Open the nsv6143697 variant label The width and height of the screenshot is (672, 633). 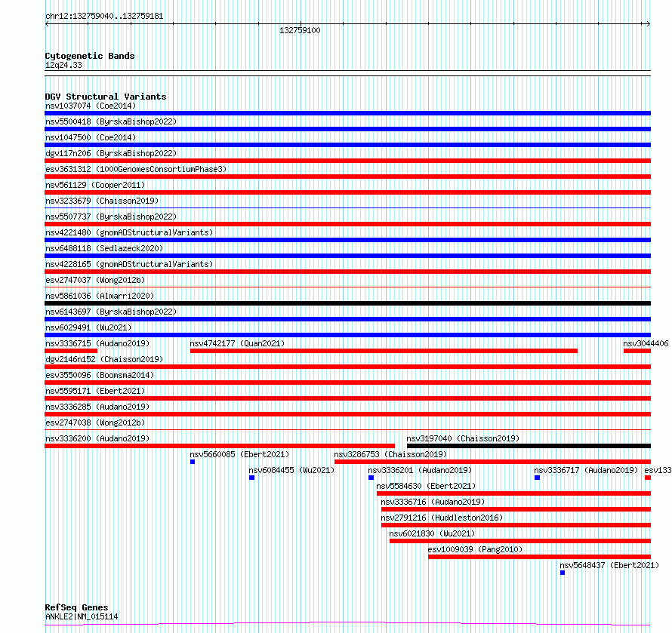pyautogui.click(x=111, y=312)
